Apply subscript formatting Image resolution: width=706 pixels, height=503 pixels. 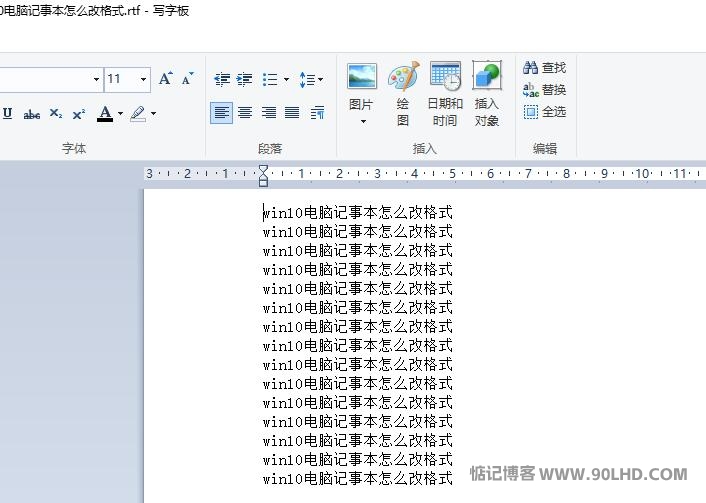(x=56, y=114)
